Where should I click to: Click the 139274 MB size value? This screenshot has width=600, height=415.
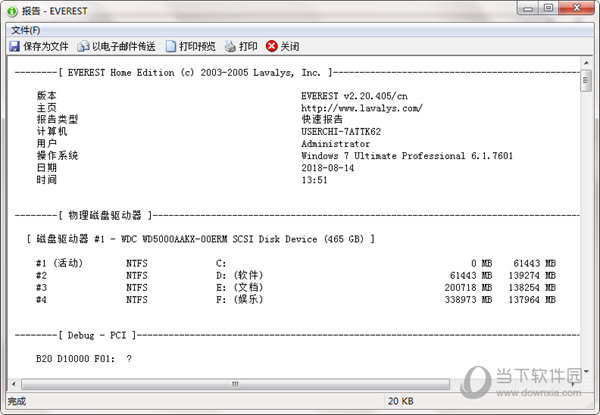tap(532, 275)
